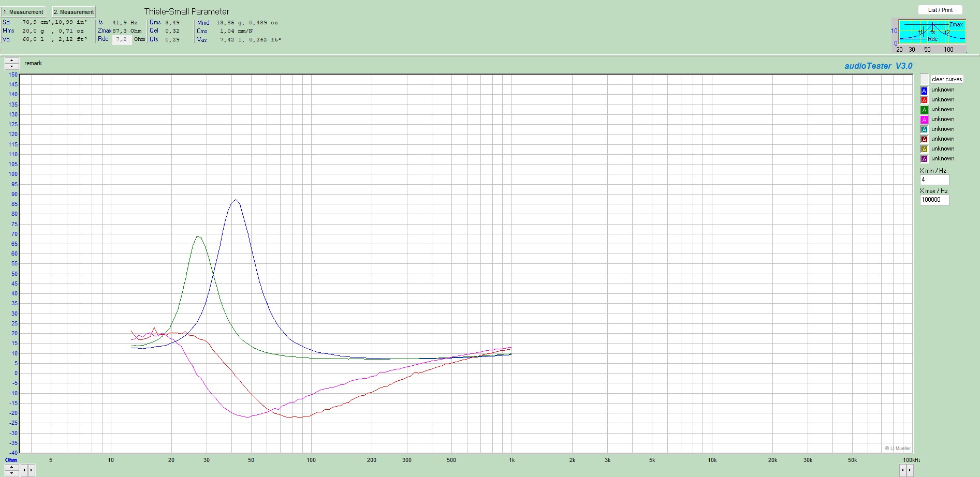
Task: Click the down arrow below the Ohm label
Action: tap(11, 473)
